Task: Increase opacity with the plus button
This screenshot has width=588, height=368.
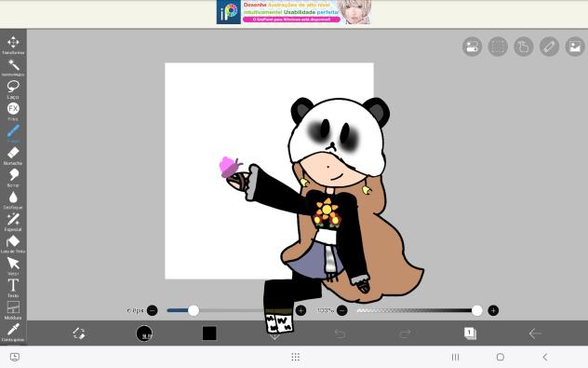Action: click(493, 310)
